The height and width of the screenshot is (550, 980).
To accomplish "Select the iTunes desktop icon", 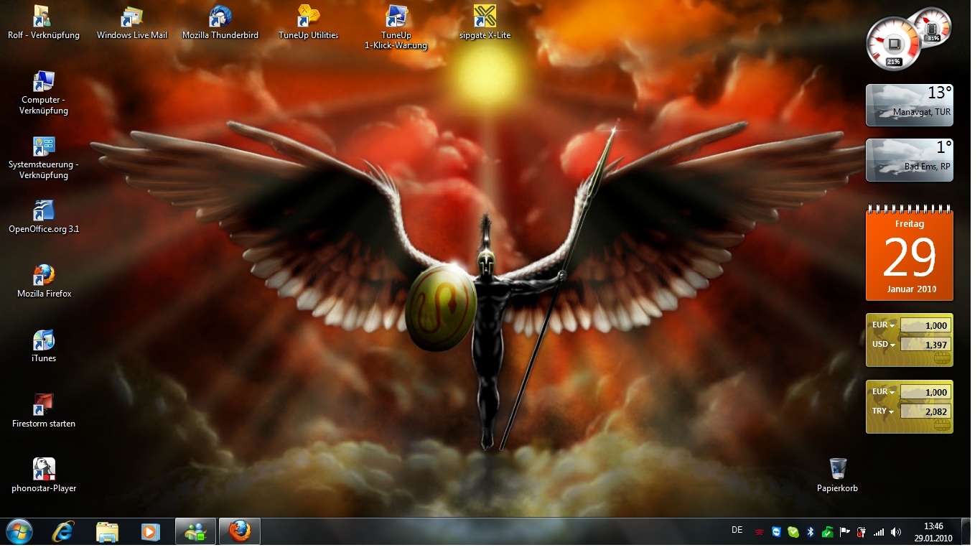I will click(x=44, y=346).
